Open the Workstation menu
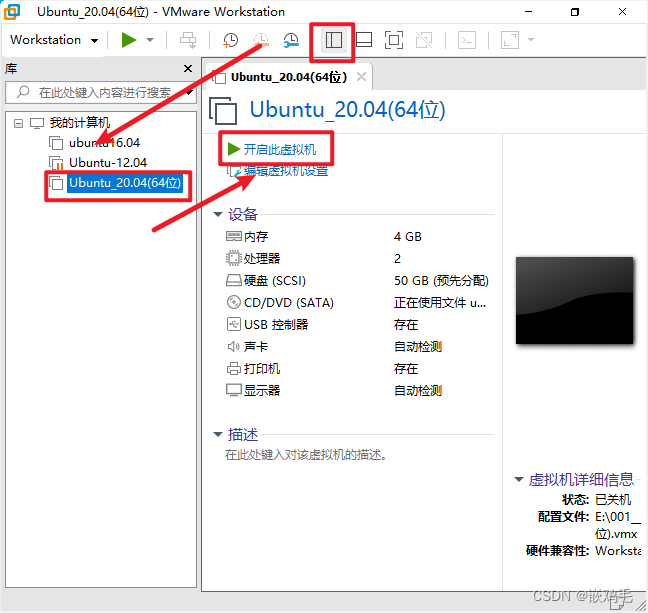Screen dimensions: 648x613 54,40
